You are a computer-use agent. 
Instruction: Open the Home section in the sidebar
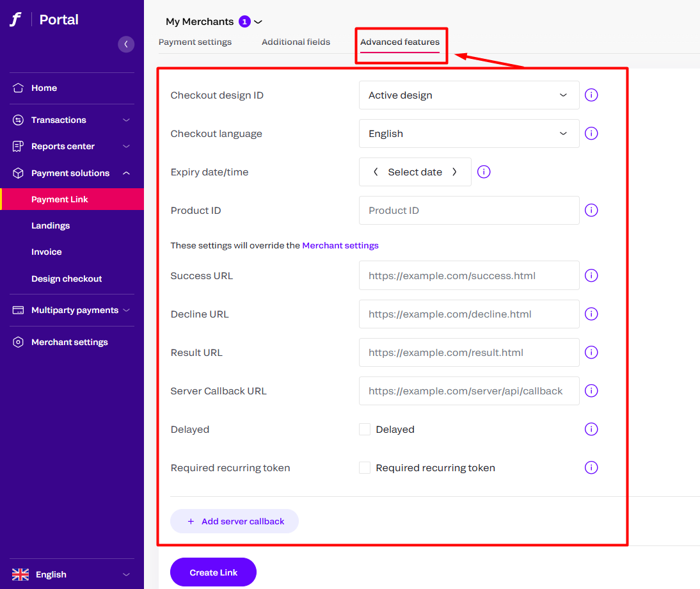pos(19,88)
